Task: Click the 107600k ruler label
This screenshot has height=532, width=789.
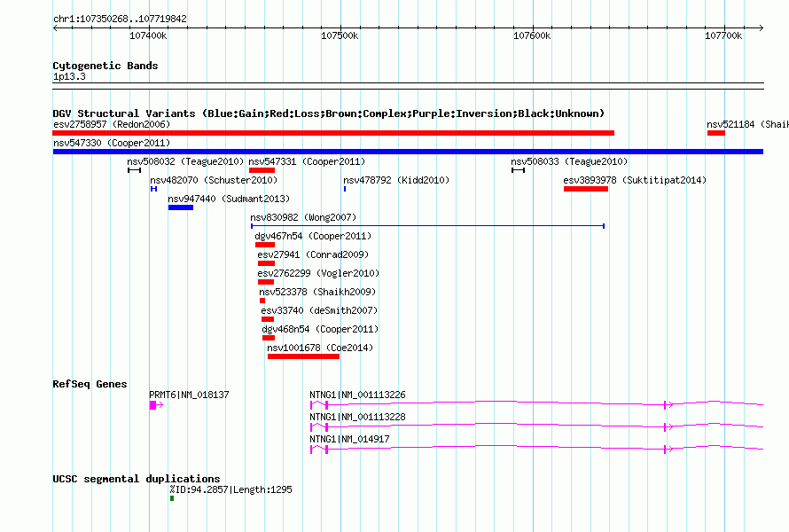Action: 532,35
